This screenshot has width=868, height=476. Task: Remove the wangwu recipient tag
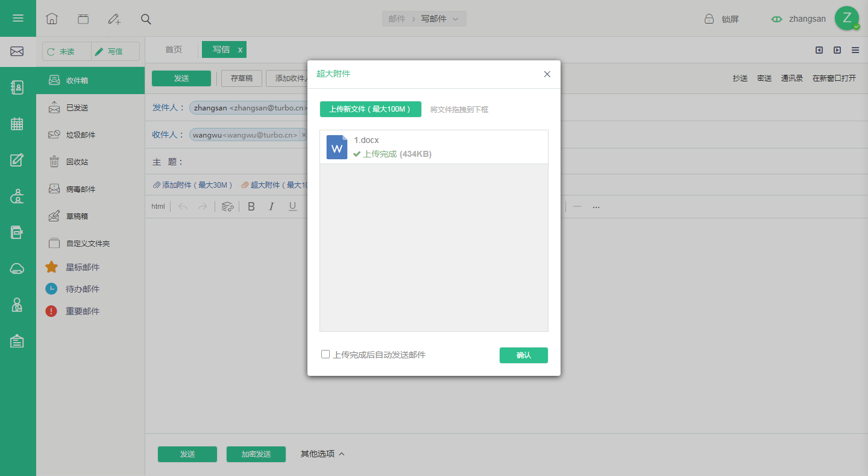[x=304, y=135]
